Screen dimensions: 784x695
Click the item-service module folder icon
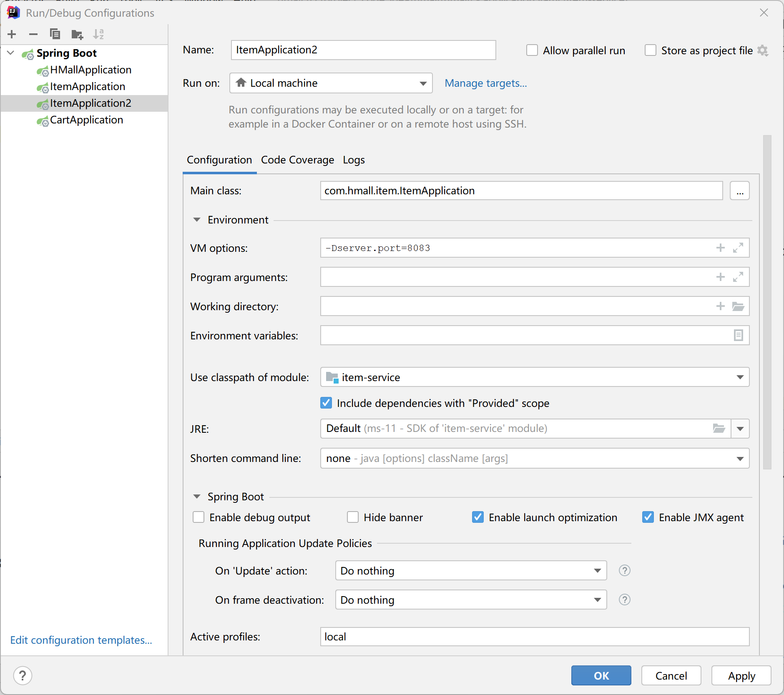point(332,377)
